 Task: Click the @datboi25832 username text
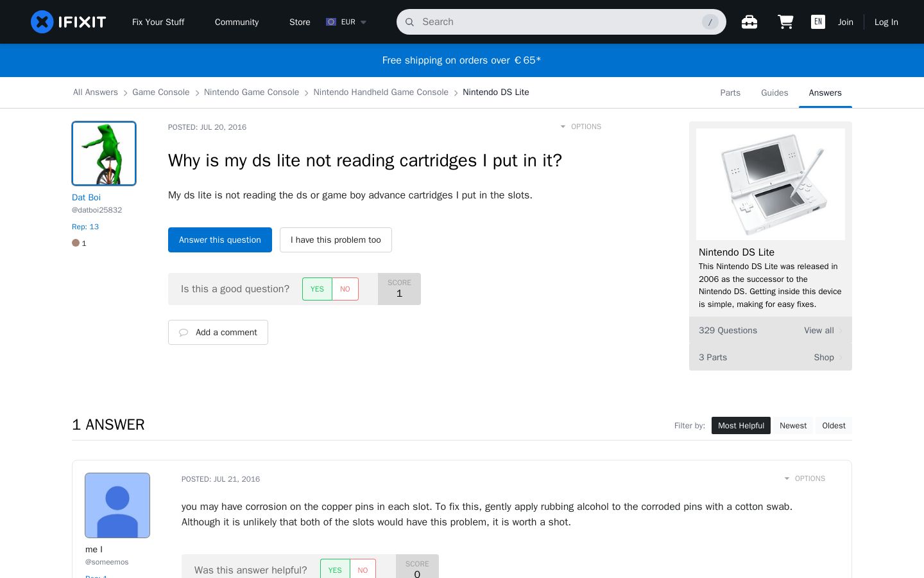pyautogui.click(x=97, y=210)
